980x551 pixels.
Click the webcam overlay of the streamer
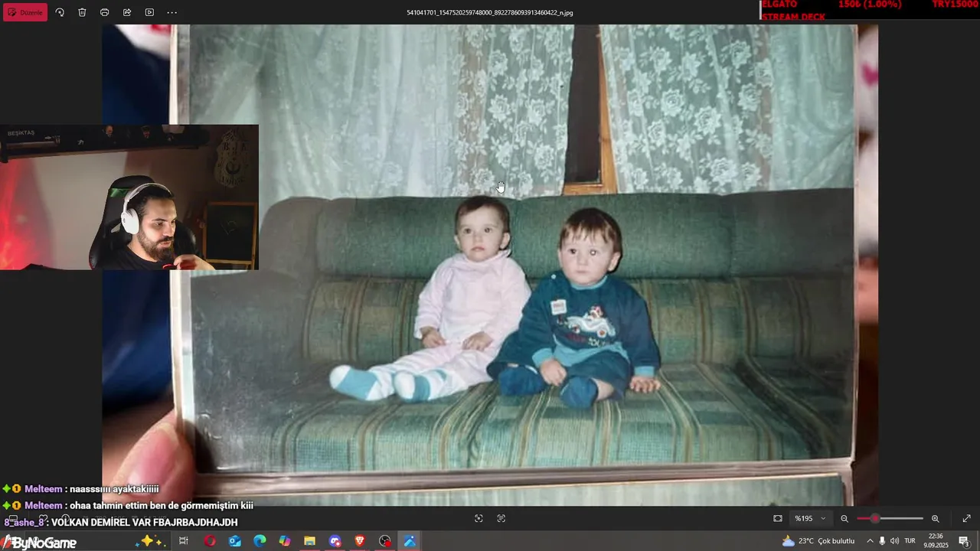click(x=129, y=197)
